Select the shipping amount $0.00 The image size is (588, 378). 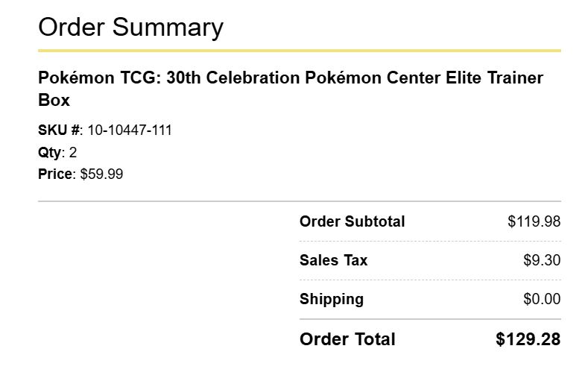tap(542, 299)
